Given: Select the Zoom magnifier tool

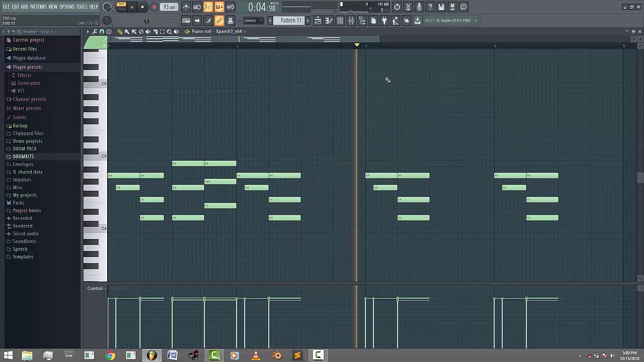Looking at the screenshot, I should coord(169,31).
